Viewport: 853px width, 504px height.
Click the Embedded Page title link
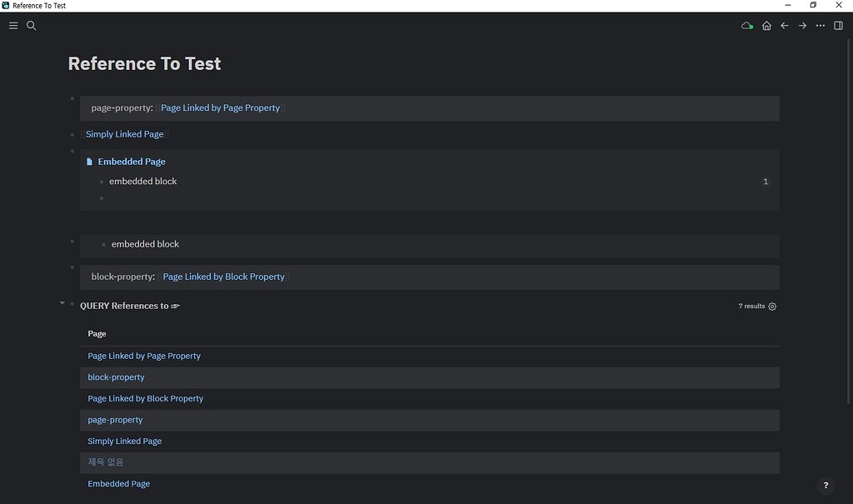point(132,162)
